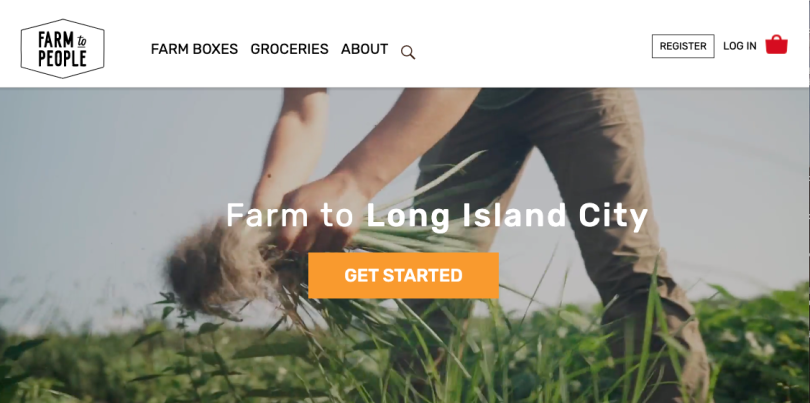Click the words Long Island City in headline
Screen dimensions: 810x403
507,215
